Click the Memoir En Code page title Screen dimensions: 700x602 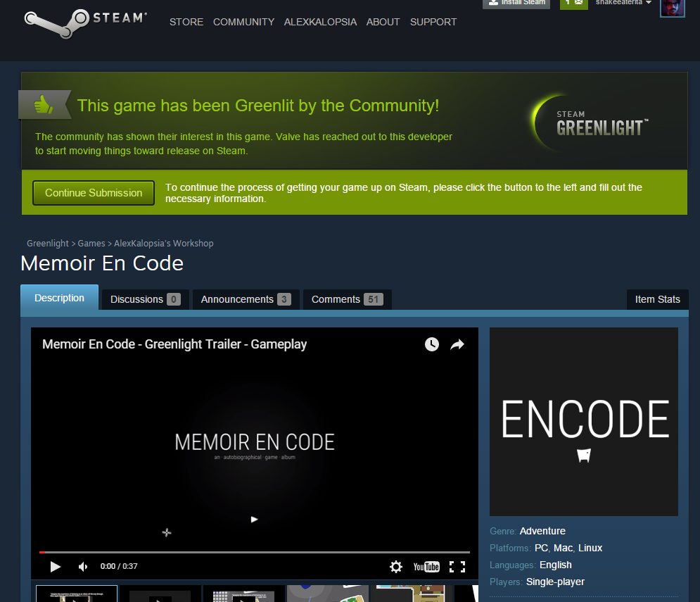102,263
